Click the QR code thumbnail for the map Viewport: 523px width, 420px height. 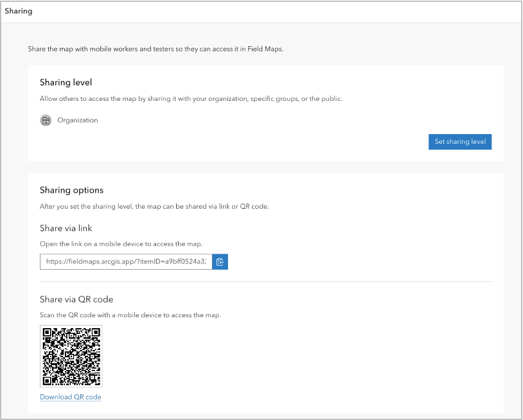point(71,356)
